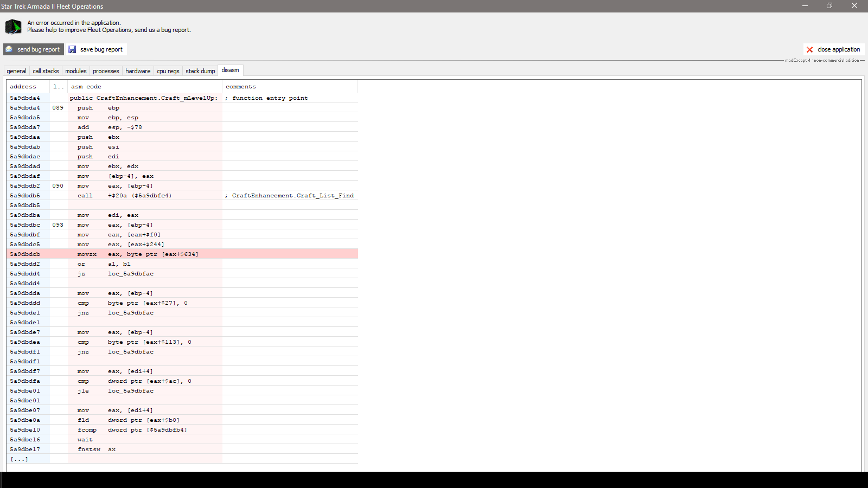Viewport: 868px width, 488px height.
Task: Click the fld dword ptr [eax+$b0] row
Action: [x=182, y=420]
